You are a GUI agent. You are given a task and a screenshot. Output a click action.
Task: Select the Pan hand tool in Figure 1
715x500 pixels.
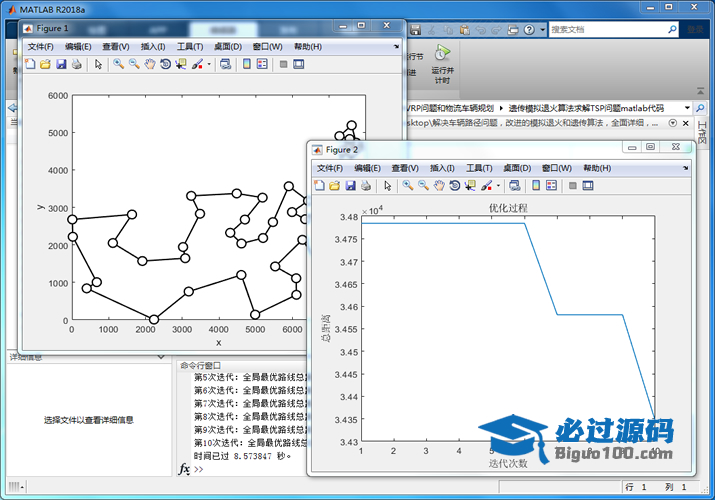(149, 64)
